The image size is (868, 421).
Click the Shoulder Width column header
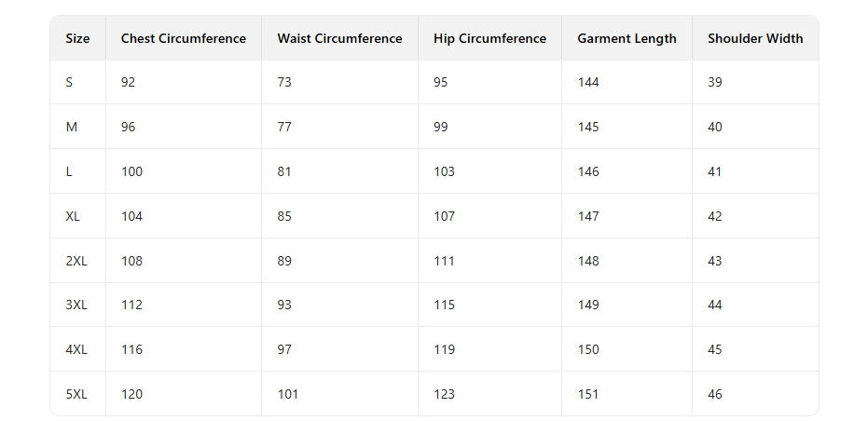tap(755, 38)
